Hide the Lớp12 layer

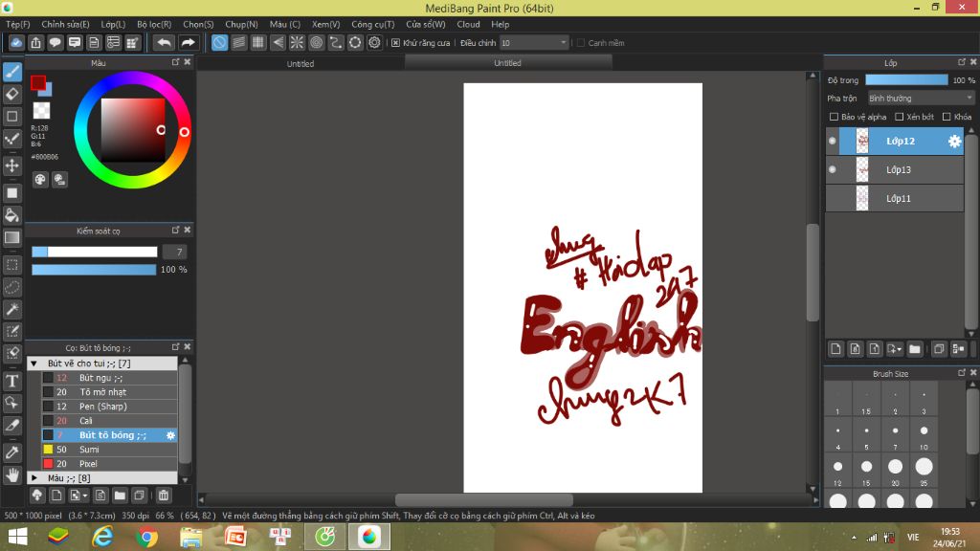click(x=833, y=142)
